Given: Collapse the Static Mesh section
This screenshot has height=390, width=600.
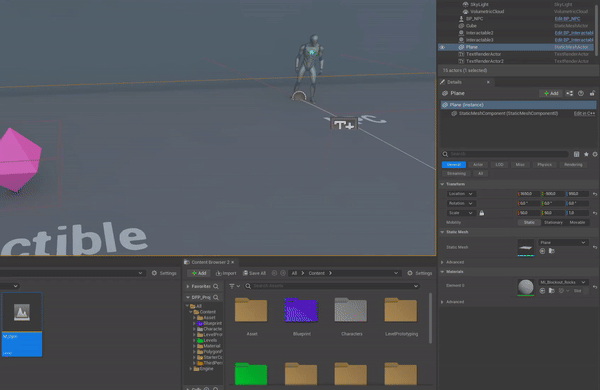Looking at the screenshot, I should 442,232.
